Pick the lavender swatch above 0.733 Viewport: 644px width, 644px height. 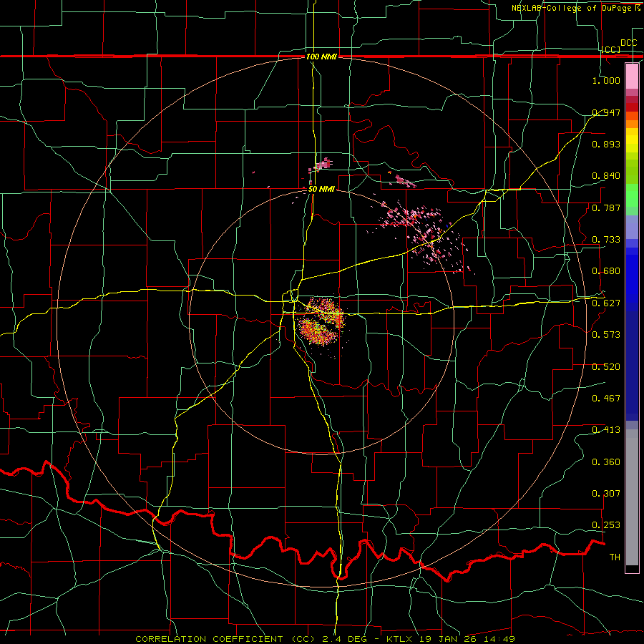[632, 227]
